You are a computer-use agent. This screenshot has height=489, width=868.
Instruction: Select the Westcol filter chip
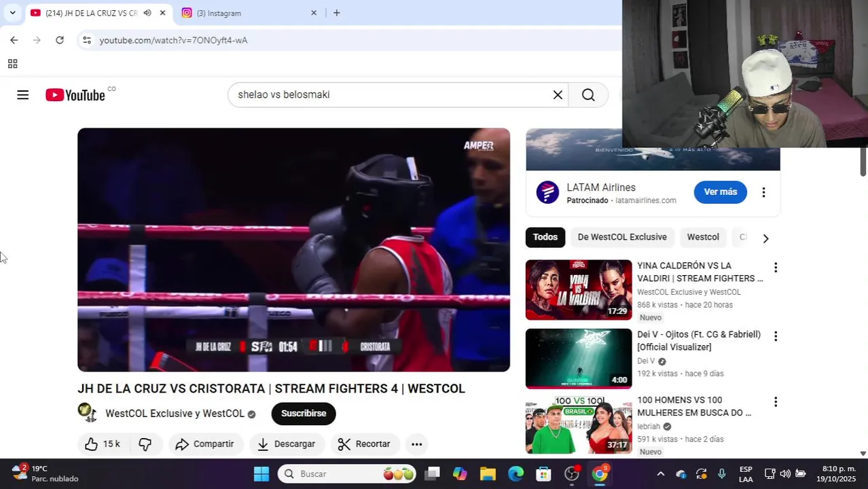[x=703, y=237]
